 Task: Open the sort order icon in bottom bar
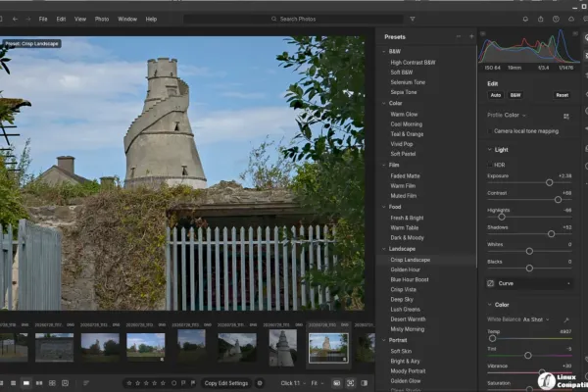(86, 383)
